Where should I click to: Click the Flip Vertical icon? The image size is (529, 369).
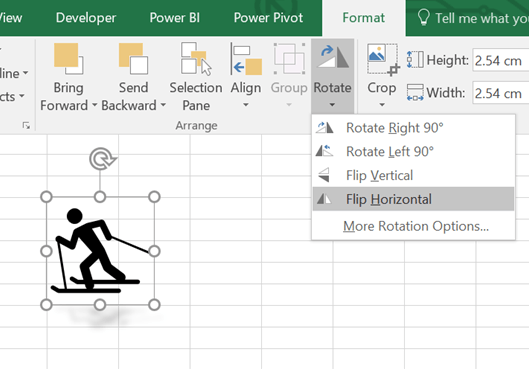(324, 175)
